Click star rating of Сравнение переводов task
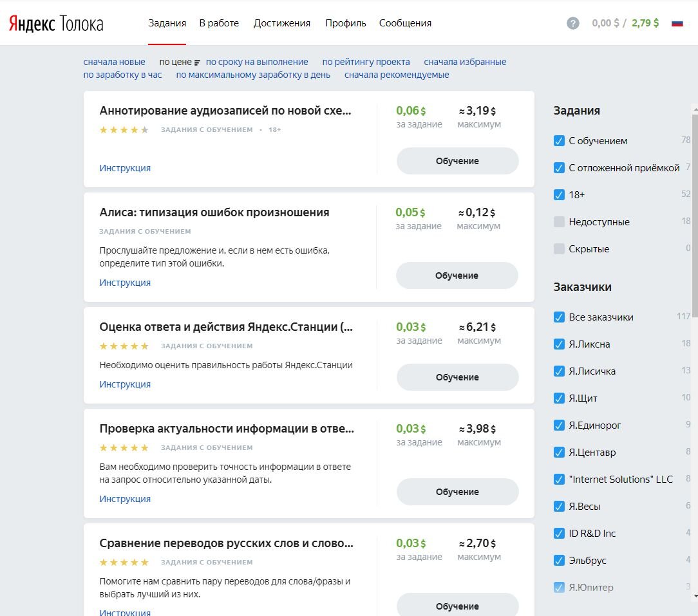This screenshot has height=616, width=698. [x=124, y=563]
